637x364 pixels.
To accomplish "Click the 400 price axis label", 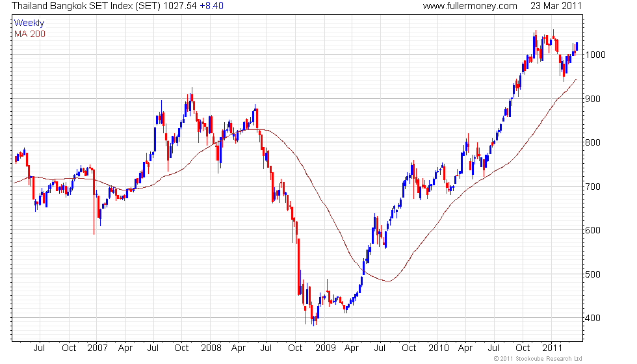I will click(593, 318).
